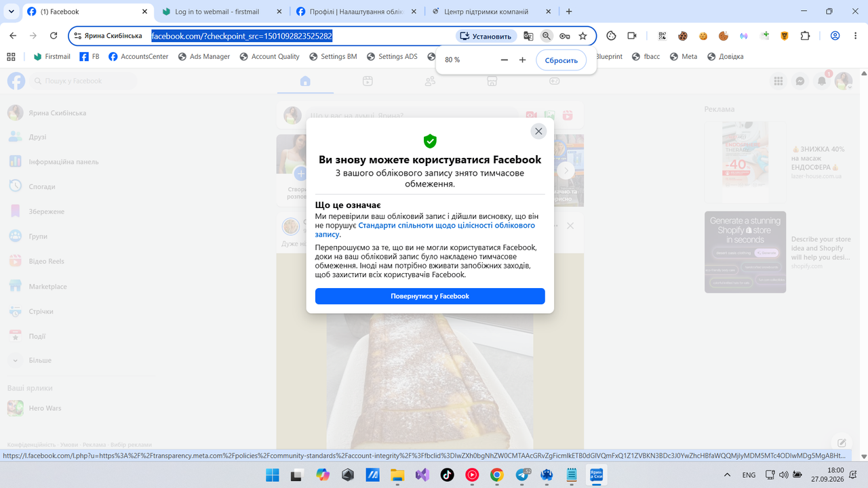Image resolution: width=868 pixels, height=488 pixels.
Task: Open the Facebook Messenger icon
Action: coord(800,81)
